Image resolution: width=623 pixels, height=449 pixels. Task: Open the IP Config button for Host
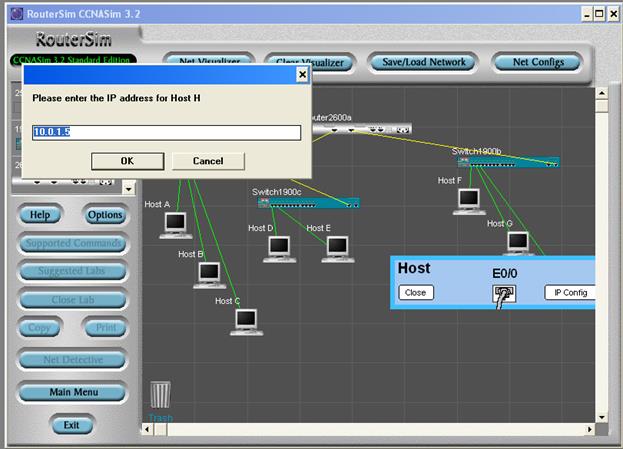[569, 293]
